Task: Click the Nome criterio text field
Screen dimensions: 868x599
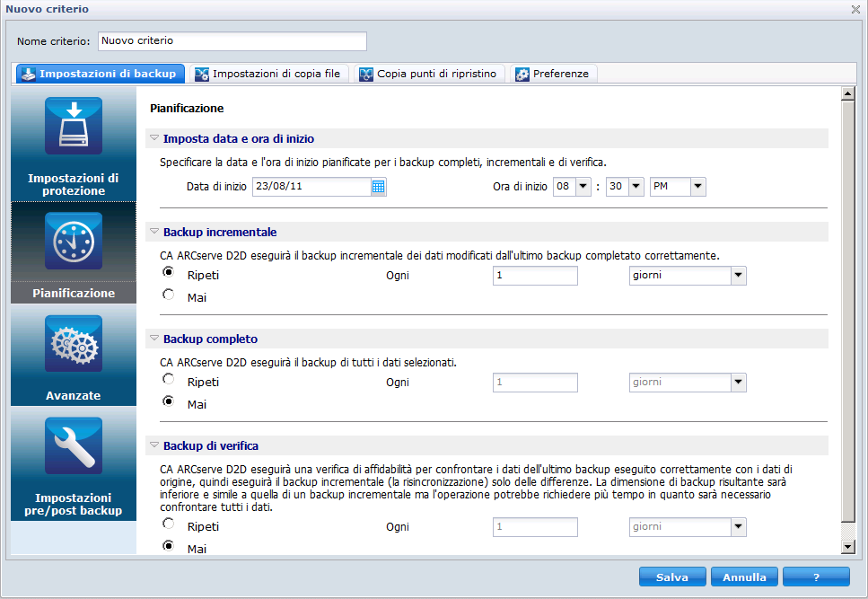Action: (232, 41)
